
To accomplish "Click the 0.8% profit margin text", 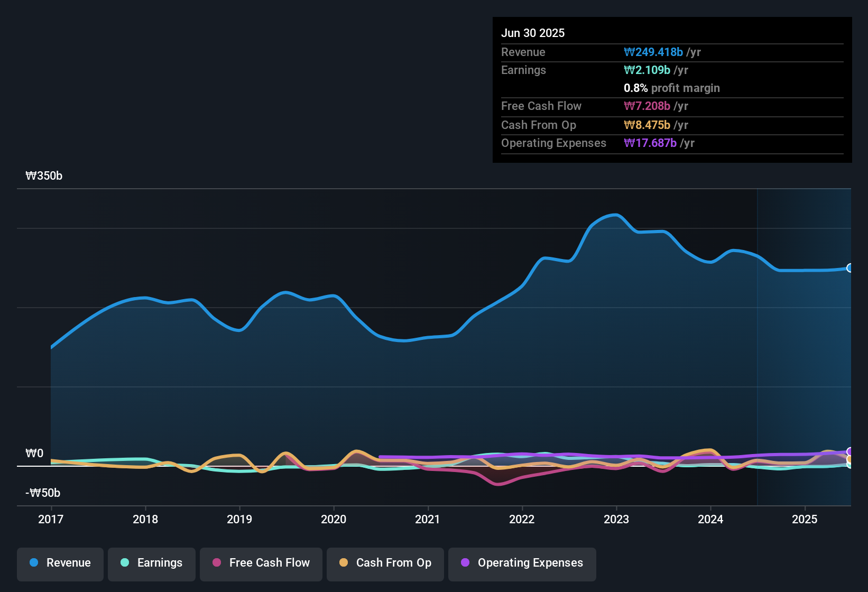I will pyautogui.click(x=671, y=88).
